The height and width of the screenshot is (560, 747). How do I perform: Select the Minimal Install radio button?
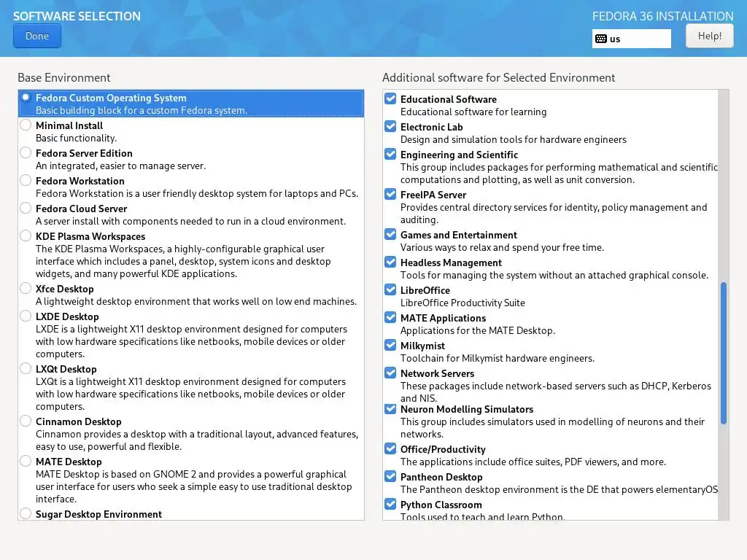point(26,125)
